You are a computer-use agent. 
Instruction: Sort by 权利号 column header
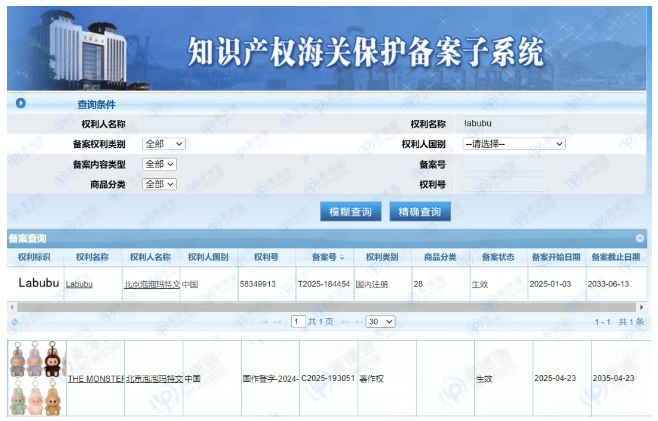point(266,257)
